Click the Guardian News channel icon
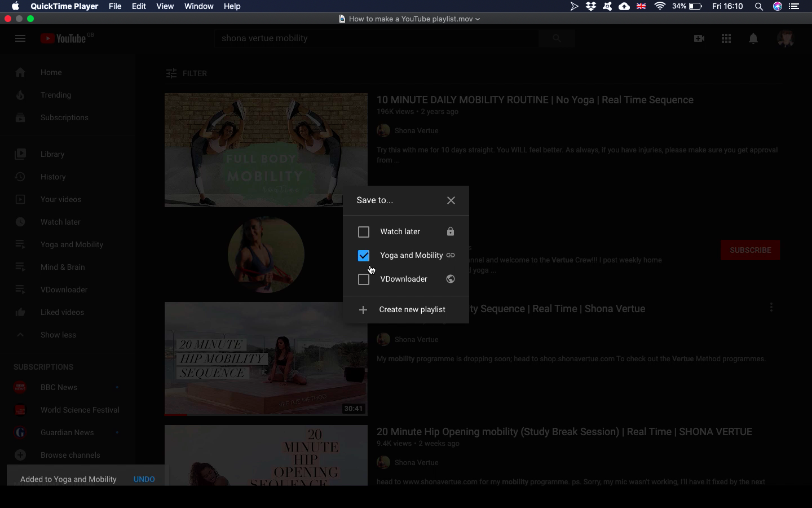812x508 pixels. 20,432
